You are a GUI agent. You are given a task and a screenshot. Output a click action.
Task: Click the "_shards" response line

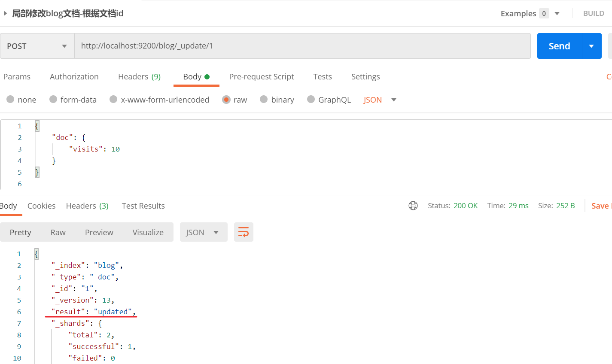pos(76,323)
